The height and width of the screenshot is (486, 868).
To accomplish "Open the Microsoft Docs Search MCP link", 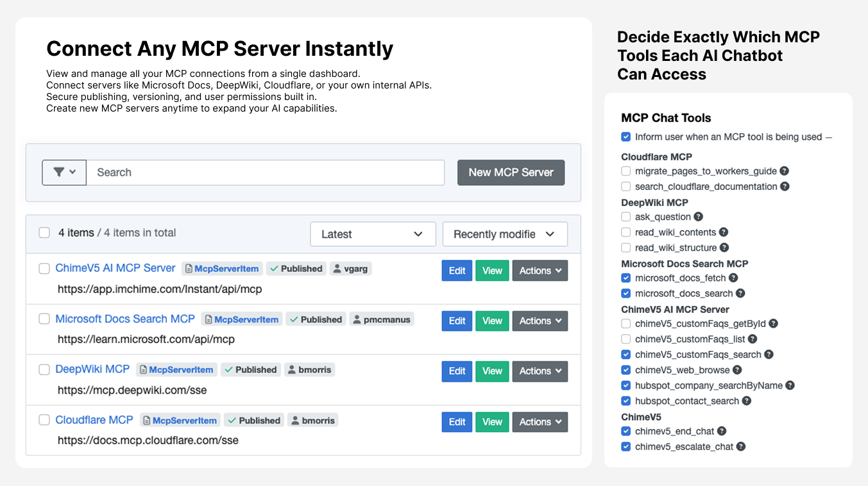I will (x=125, y=319).
